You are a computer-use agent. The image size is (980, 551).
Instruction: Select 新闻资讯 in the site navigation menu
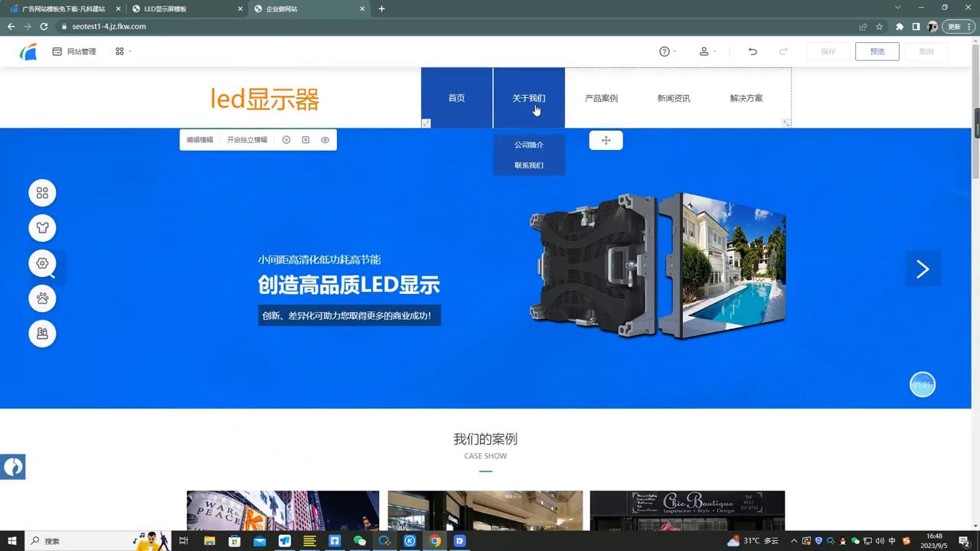coord(673,98)
